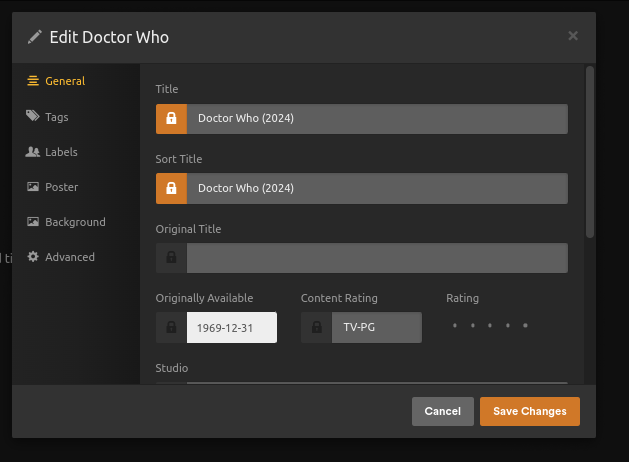Image resolution: width=629 pixels, height=462 pixels.
Task: Click the Studio label text
Action: [172, 368]
